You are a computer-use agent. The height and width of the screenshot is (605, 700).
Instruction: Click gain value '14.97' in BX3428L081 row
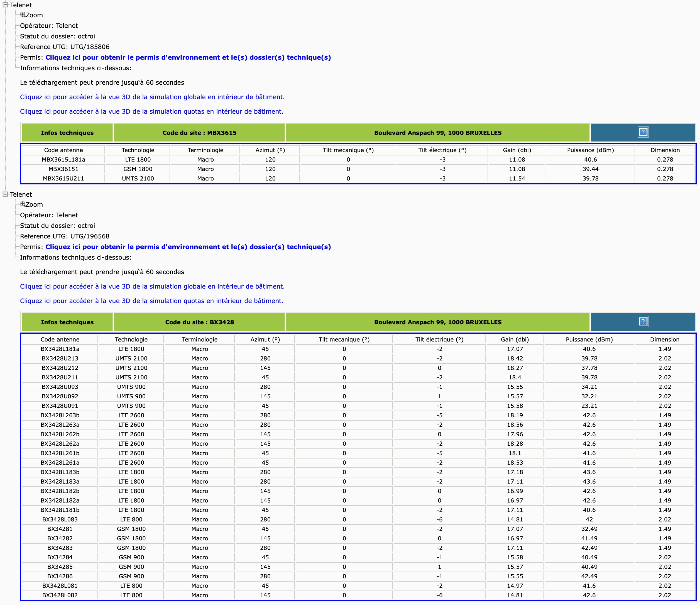click(x=515, y=586)
